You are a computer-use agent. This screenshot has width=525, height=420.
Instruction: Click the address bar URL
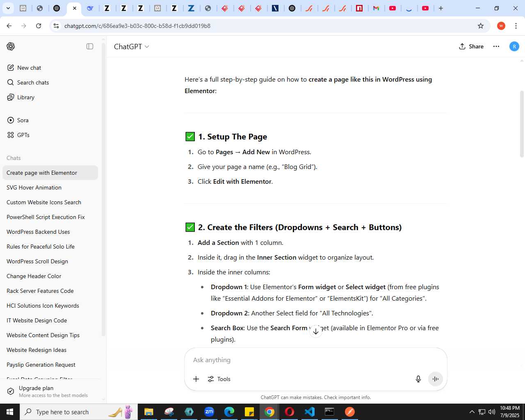137,26
